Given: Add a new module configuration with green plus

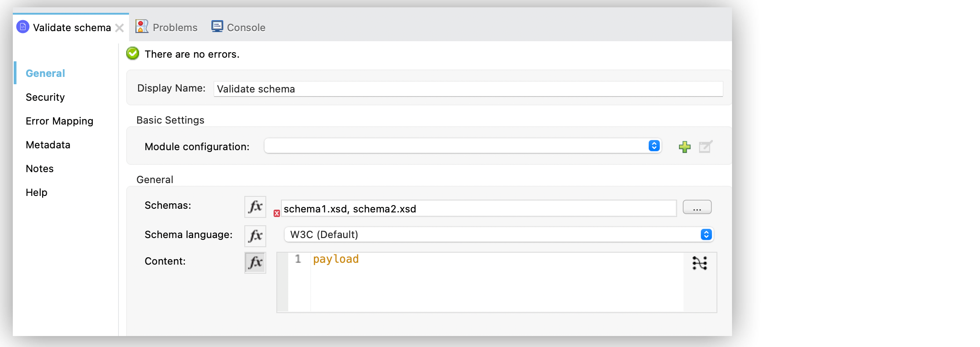Looking at the screenshot, I should 684,146.
